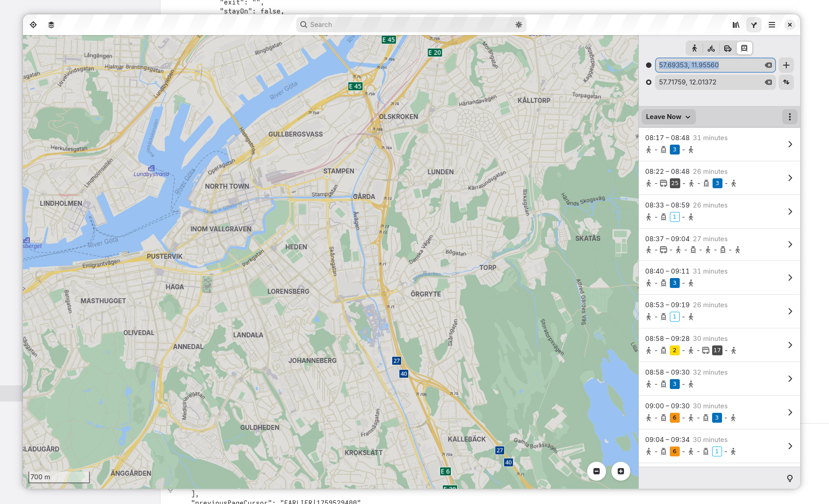This screenshot has height=504, width=829.
Task: Click the Search field
Action: click(x=411, y=25)
